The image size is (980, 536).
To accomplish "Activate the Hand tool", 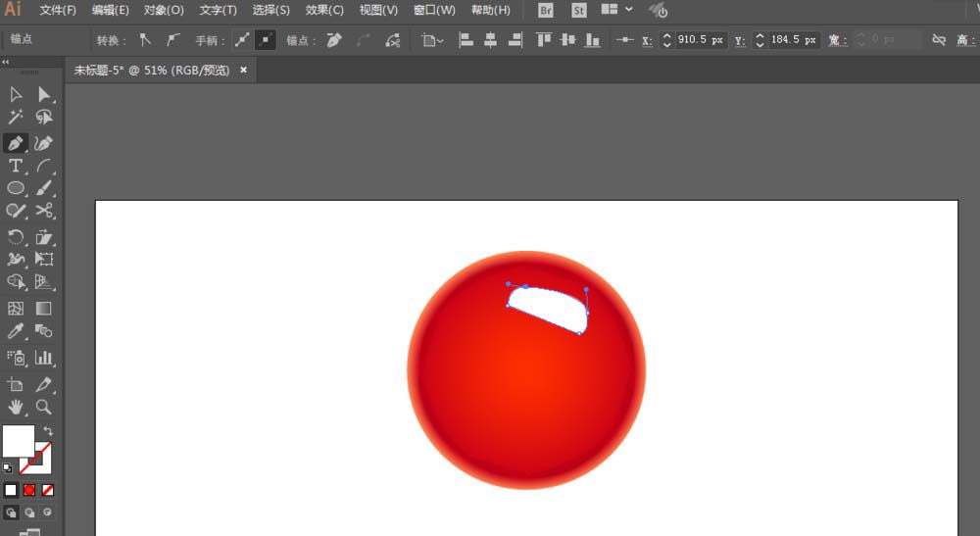I will pos(16,408).
